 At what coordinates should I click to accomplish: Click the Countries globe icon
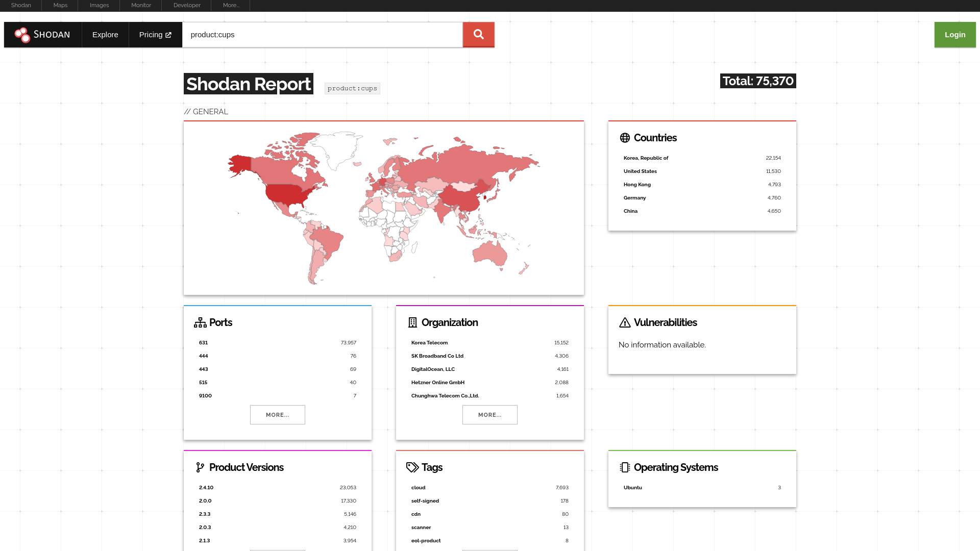[625, 138]
